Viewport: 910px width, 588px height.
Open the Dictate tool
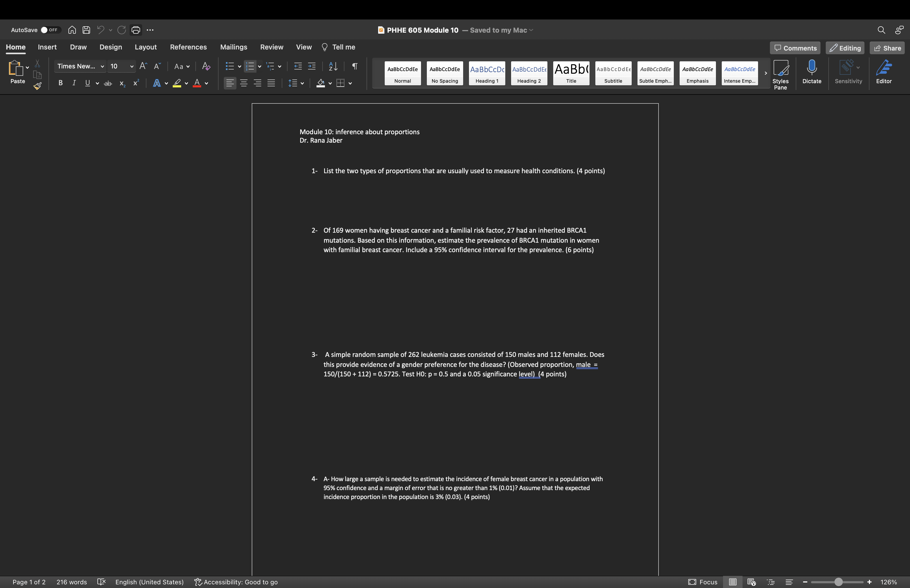click(812, 73)
